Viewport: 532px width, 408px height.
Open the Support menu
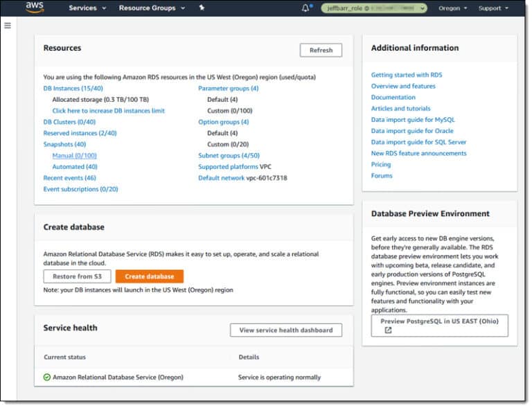coord(493,8)
